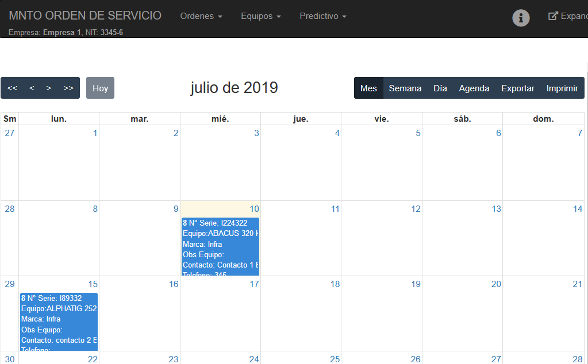Screen dimensions: 588x364
Task: Select week number 28 in Sm column
Action: pos(10,208)
